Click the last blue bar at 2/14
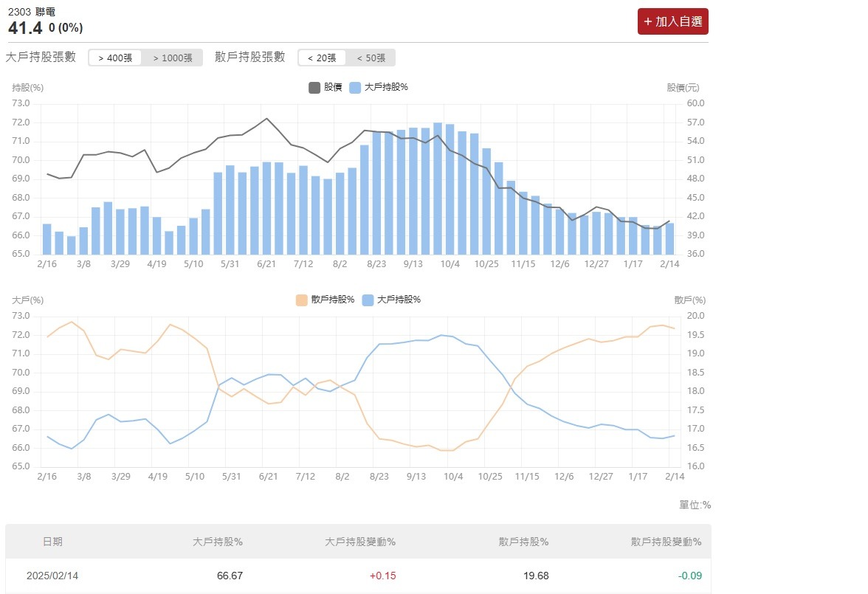Image resolution: width=868 pixels, height=594 pixels. (669, 238)
